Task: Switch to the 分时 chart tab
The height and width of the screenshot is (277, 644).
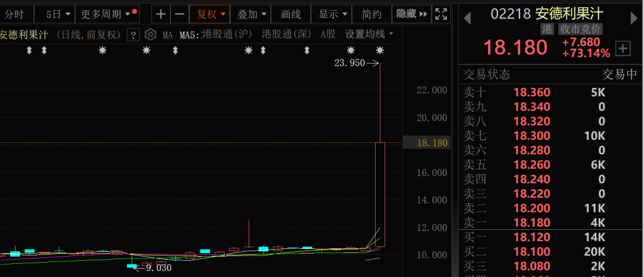Action: pyautogui.click(x=16, y=14)
